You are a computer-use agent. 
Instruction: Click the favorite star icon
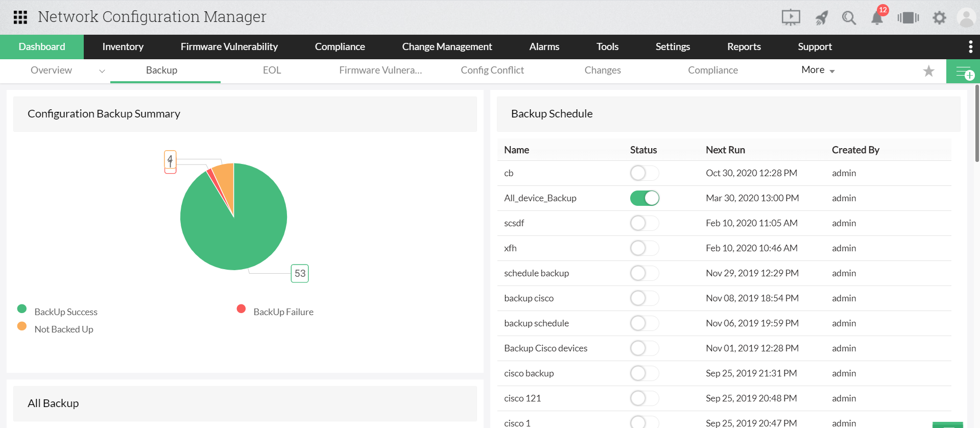coord(928,71)
